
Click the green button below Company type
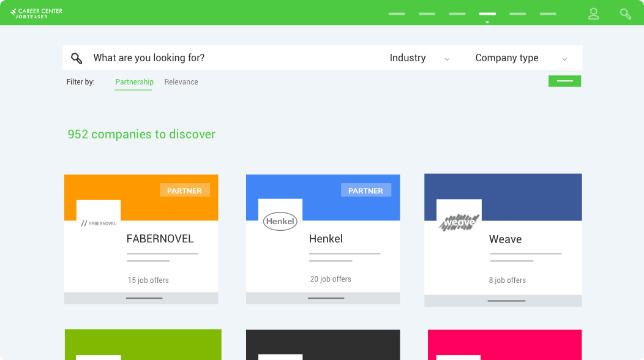pyautogui.click(x=565, y=81)
